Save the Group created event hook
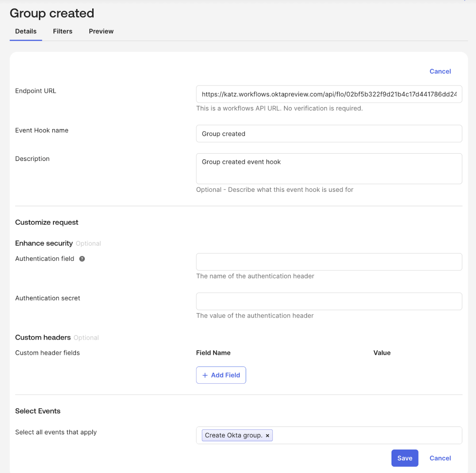 405,458
